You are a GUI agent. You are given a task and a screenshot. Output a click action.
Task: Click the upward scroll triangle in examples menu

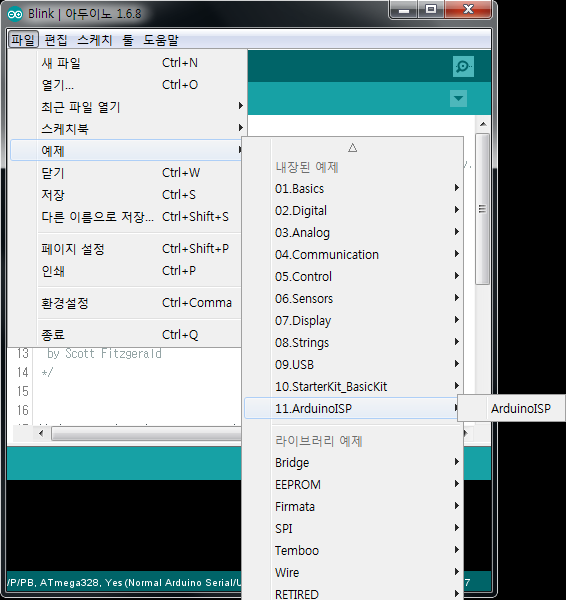tap(352, 148)
